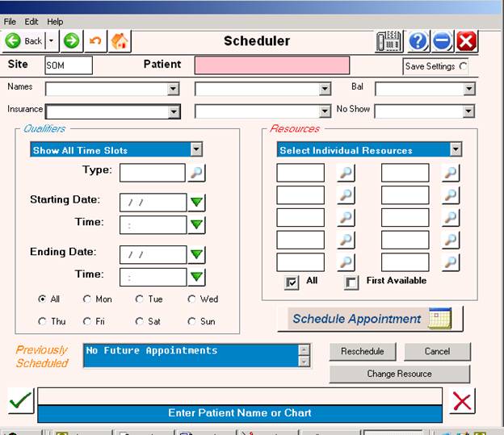This screenshot has width=504, height=435.
Task: Open the Edit menu
Action: point(31,22)
